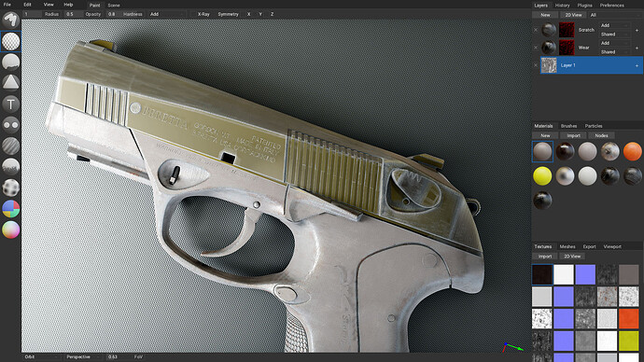644x362 pixels.
Task: Open the Edit menu
Action: click(x=27, y=5)
